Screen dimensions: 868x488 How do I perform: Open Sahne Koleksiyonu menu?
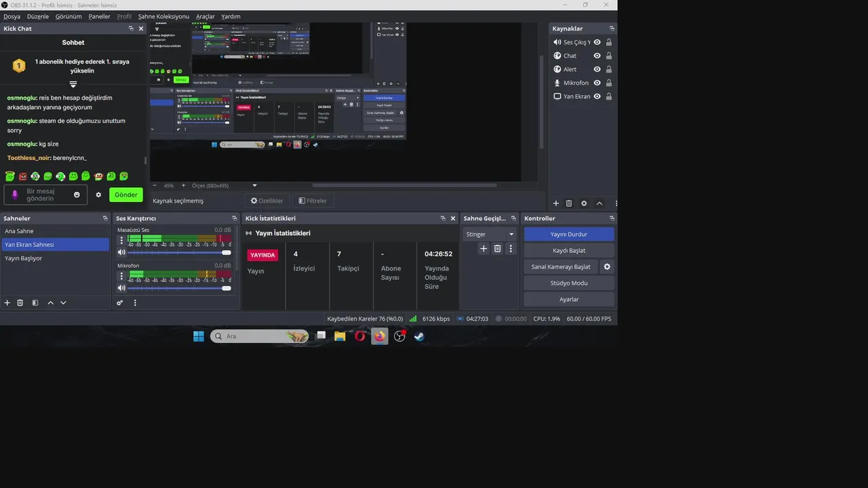click(x=163, y=16)
